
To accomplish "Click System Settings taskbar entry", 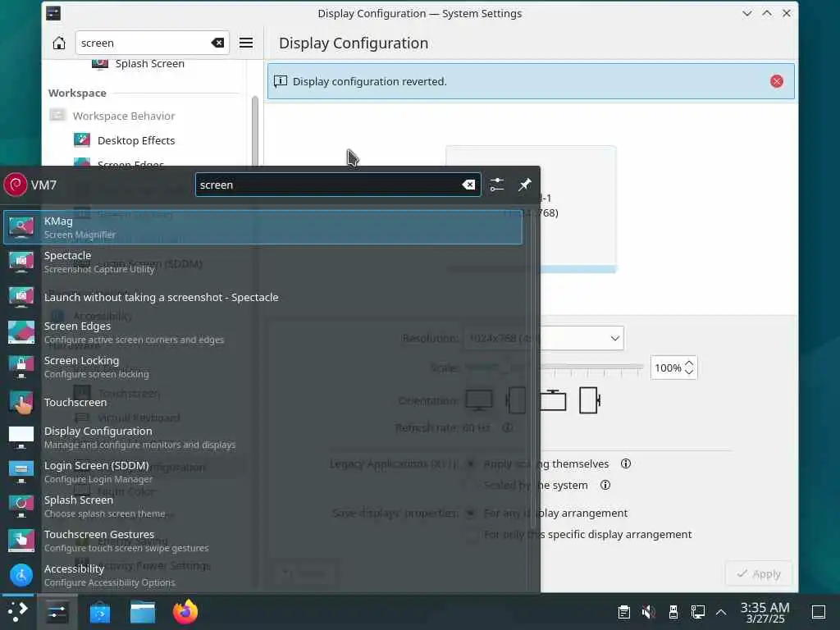I will 57,611.
